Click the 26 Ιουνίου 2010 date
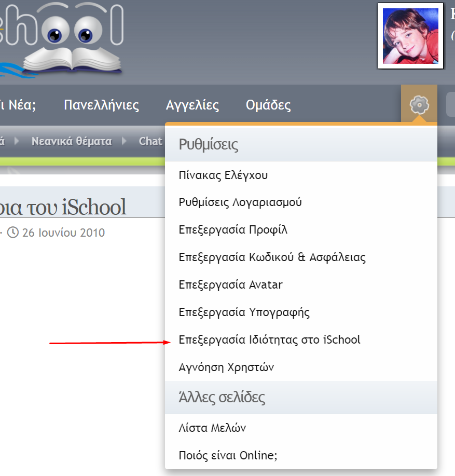 pyautogui.click(x=63, y=233)
